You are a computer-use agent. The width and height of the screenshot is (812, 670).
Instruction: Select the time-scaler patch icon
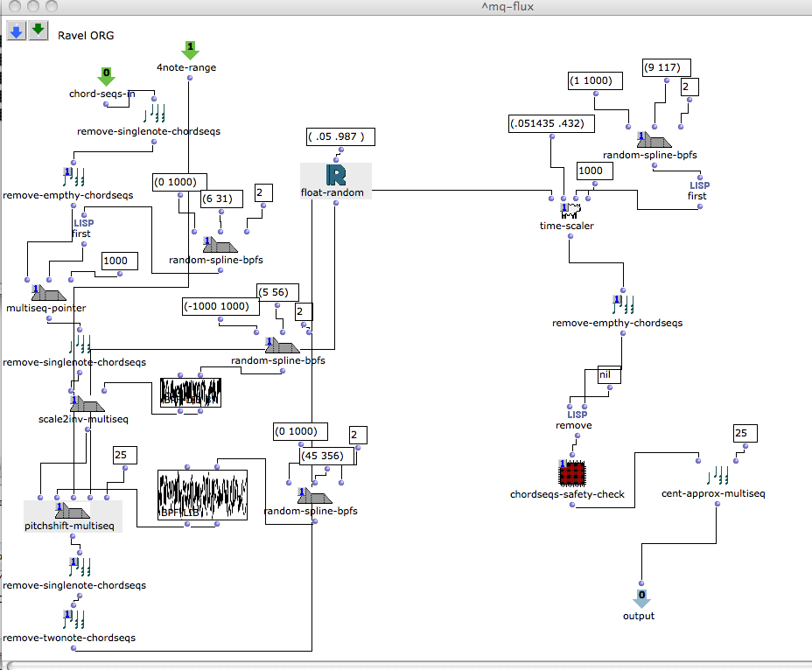570,210
